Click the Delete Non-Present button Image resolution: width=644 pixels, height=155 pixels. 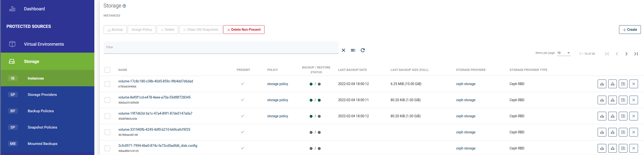(243, 30)
